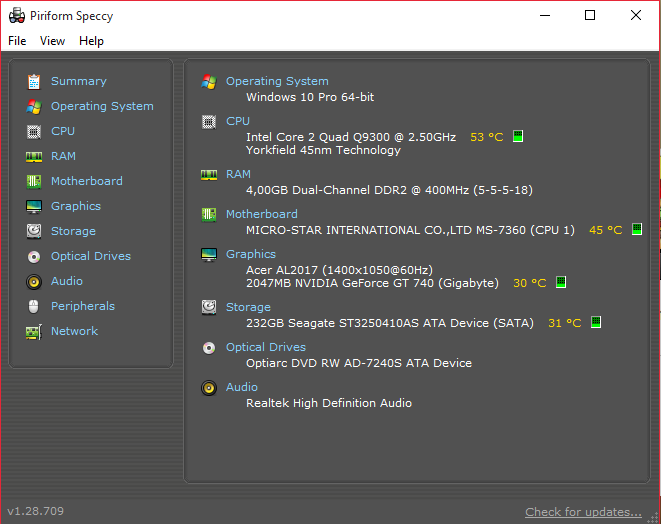Click 'Acer AL2017 (1400x1050@60Hz)' text
Image resolution: width=661 pixels, height=524 pixels.
tap(339, 270)
